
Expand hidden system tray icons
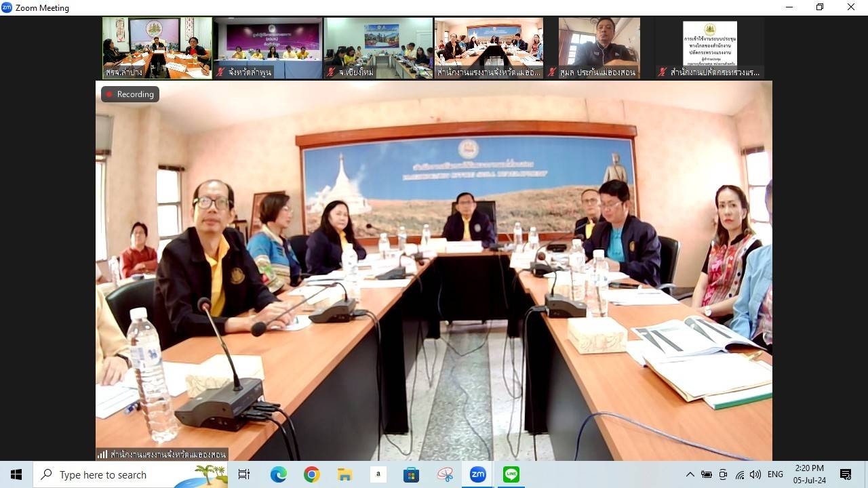point(690,474)
